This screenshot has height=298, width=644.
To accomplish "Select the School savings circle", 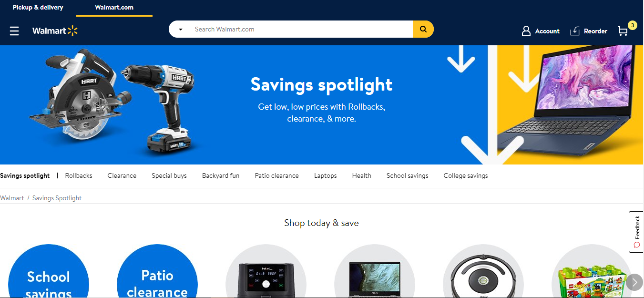I will (x=49, y=271).
